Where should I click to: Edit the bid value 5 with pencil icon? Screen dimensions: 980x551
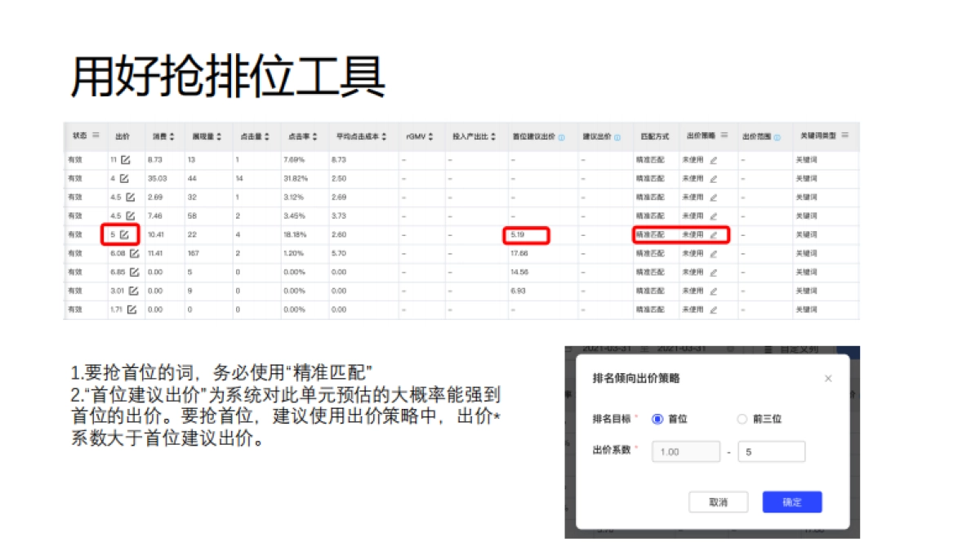126,236
